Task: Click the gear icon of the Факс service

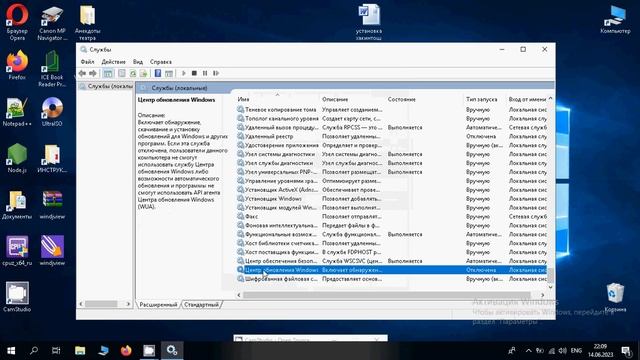Action: 240,216
